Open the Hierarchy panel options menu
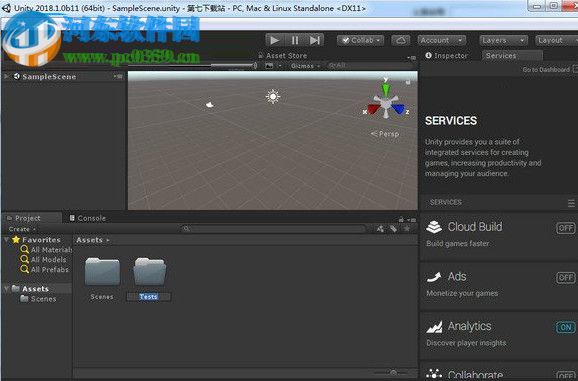 click(118, 76)
